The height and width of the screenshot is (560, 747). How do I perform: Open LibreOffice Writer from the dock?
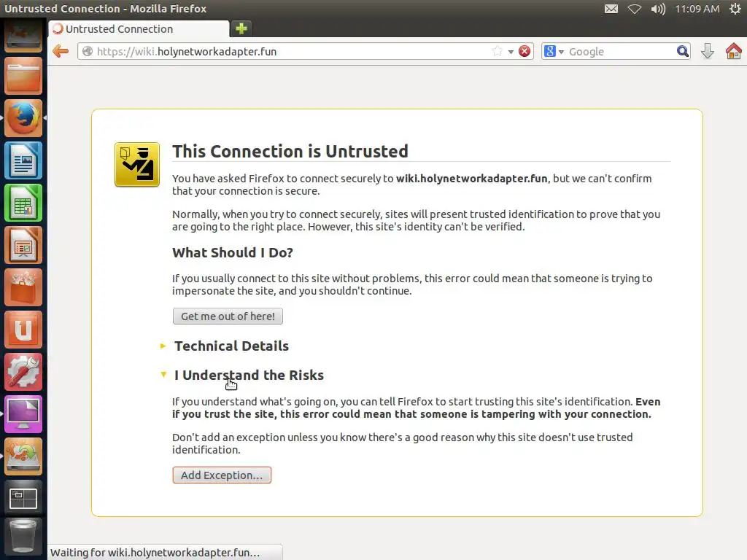point(23,160)
